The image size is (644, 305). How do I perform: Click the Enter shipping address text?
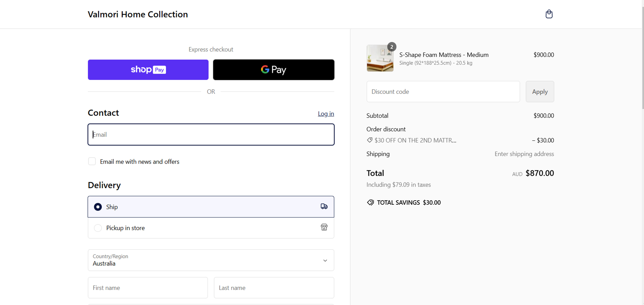point(524,154)
